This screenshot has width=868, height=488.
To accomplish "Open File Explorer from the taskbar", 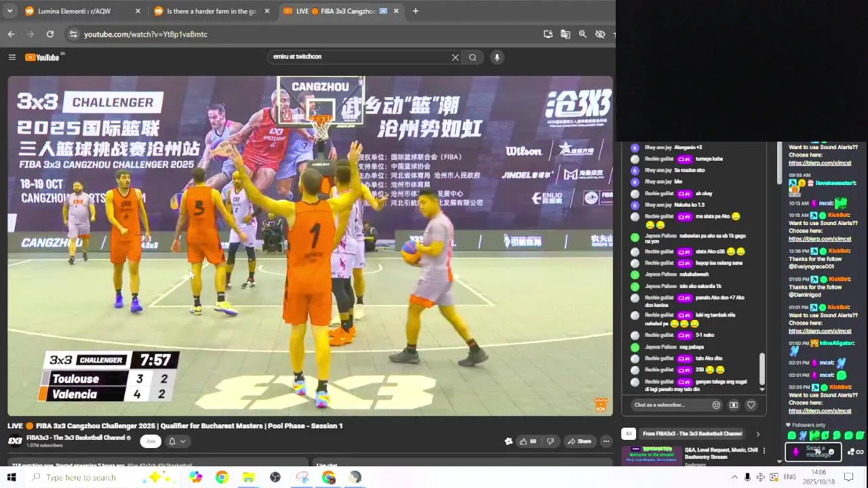I will pyautogui.click(x=248, y=477).
